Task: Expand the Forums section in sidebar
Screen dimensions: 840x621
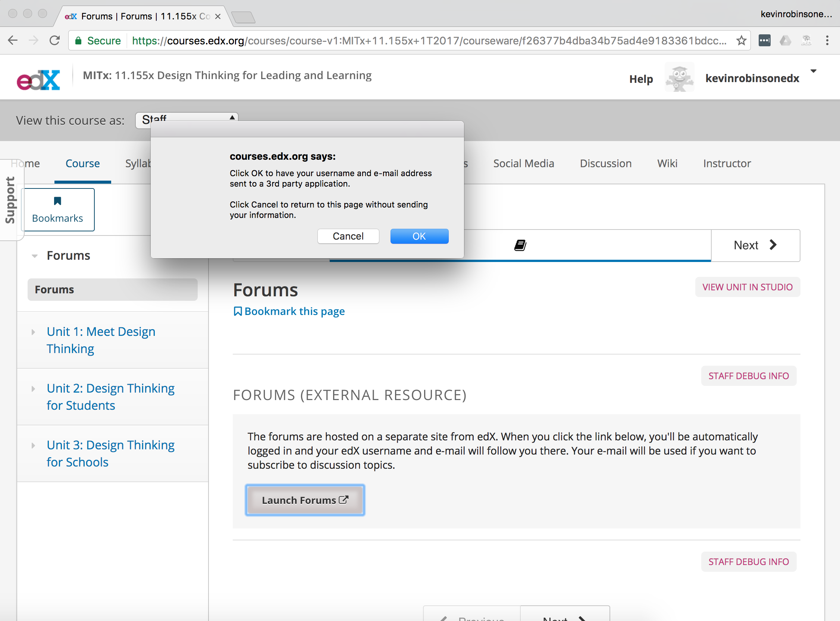Action: (34, 256)
